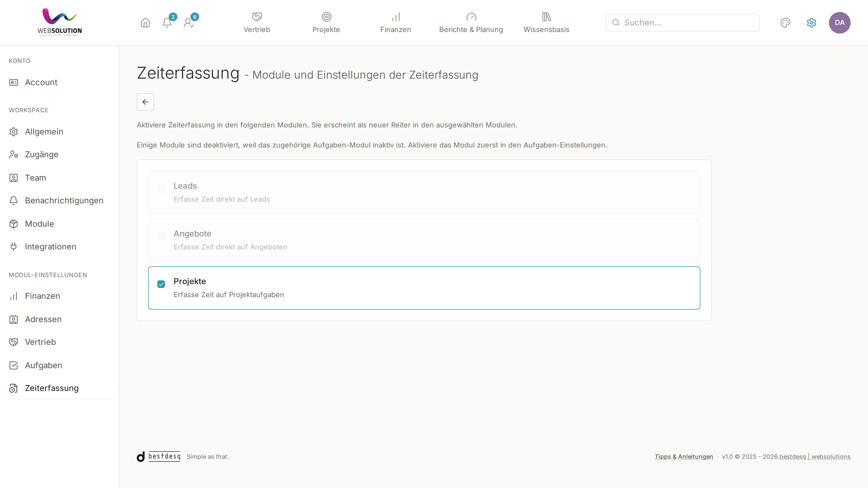The image size is (868, 488).
Task: Click the back arrow button
Action: pos(145,102)
